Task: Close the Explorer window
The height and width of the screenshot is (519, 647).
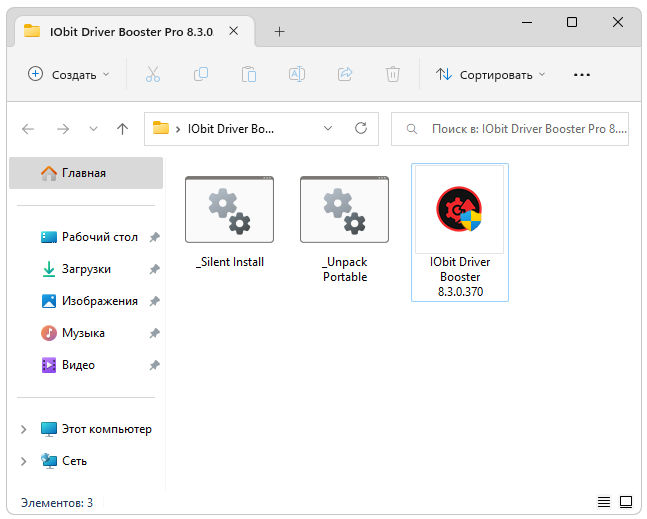Action: point(618,22)
